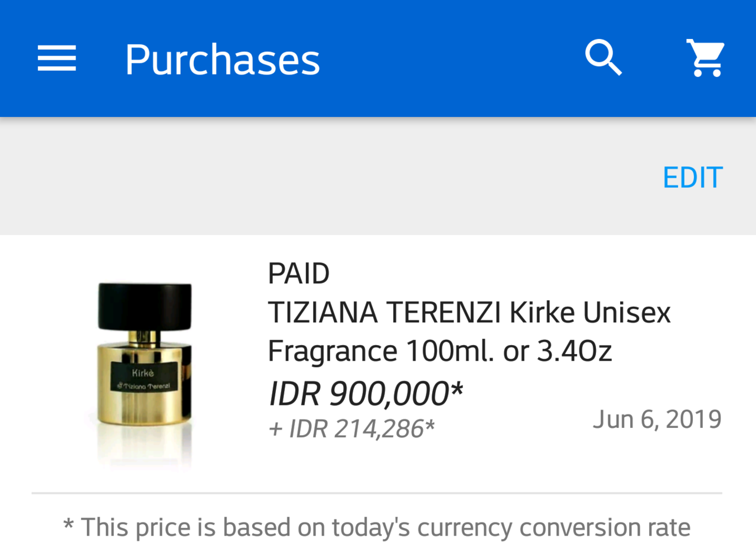Viewport: 756px width, 558px height.
Task: Click the hamburger icon to show sidebar
Action: pos(56,57)
